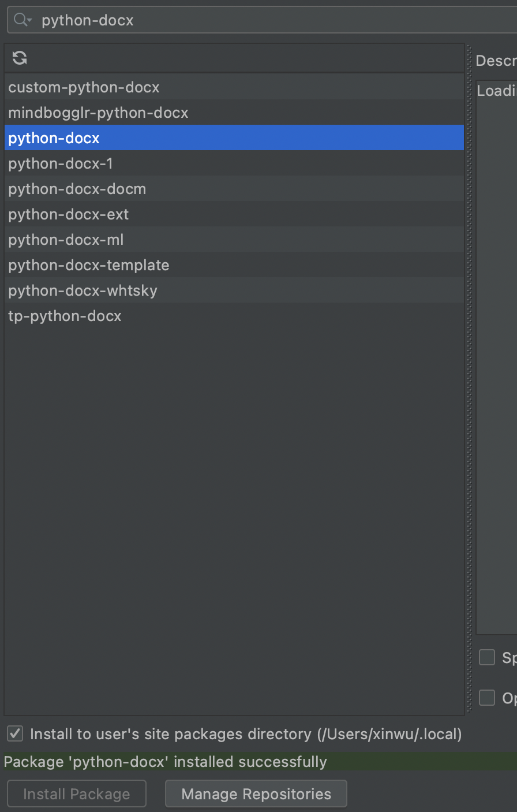The width and height of the screenshot is (517, 812).
Task: Select the tp-python-docx package
Action: click(x=65, y=316)
